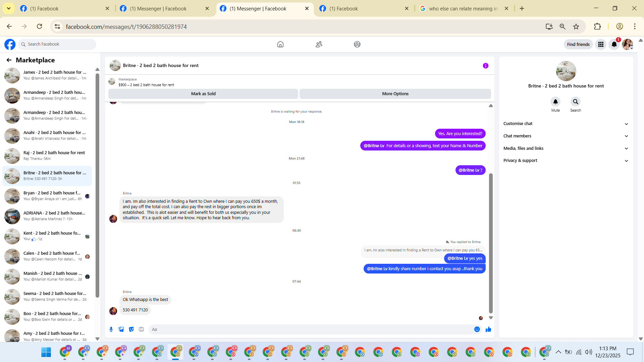Attach a photo using the image icon

[x=121, y=329]
